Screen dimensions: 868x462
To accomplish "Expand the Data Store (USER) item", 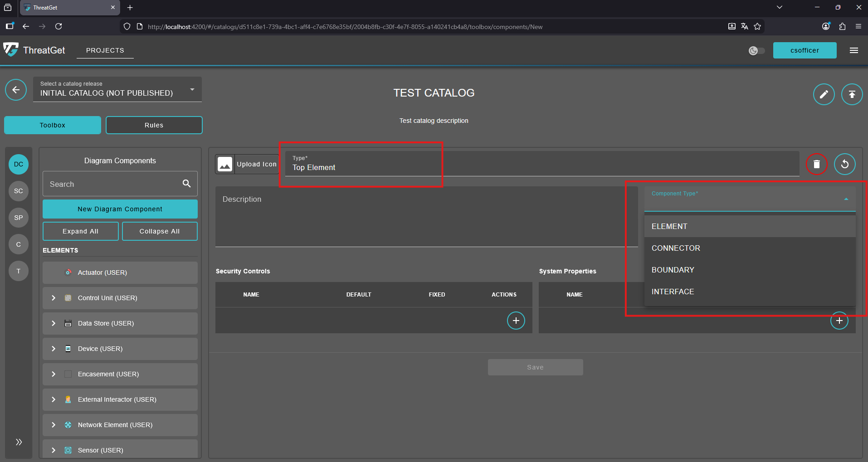I will tap(54, 323).
